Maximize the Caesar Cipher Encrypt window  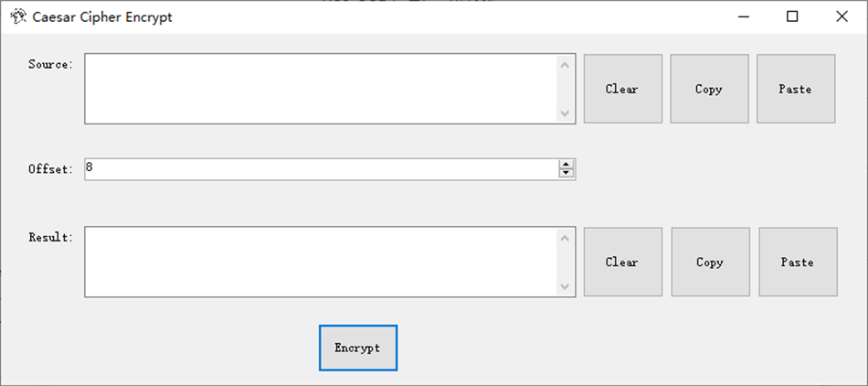point(792,16)
